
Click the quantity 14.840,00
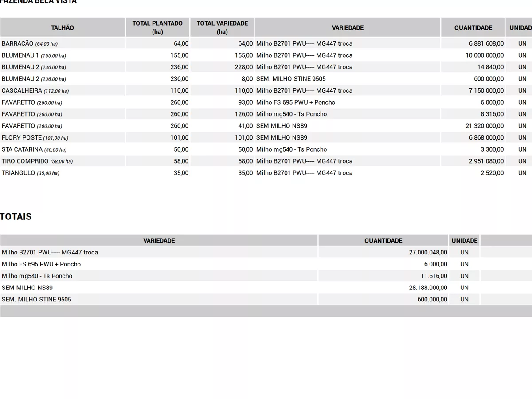click(490, 67)
